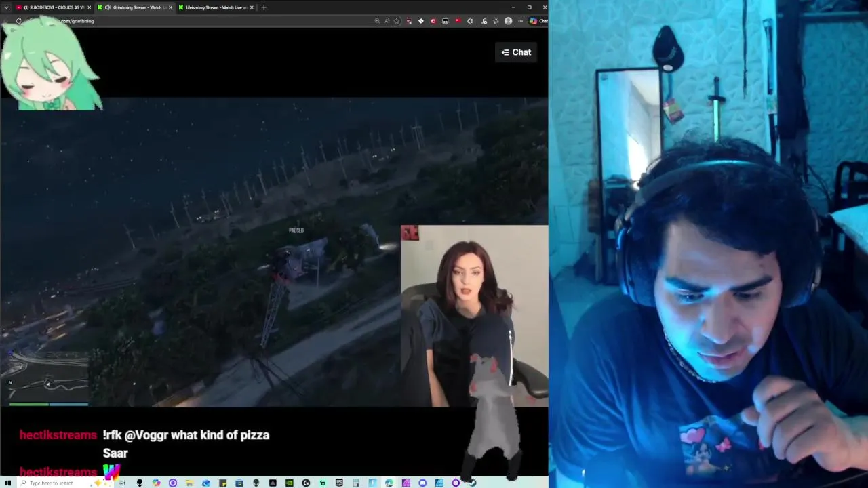Open the Copilot icon on the taskbar

[x=156, y=483]
